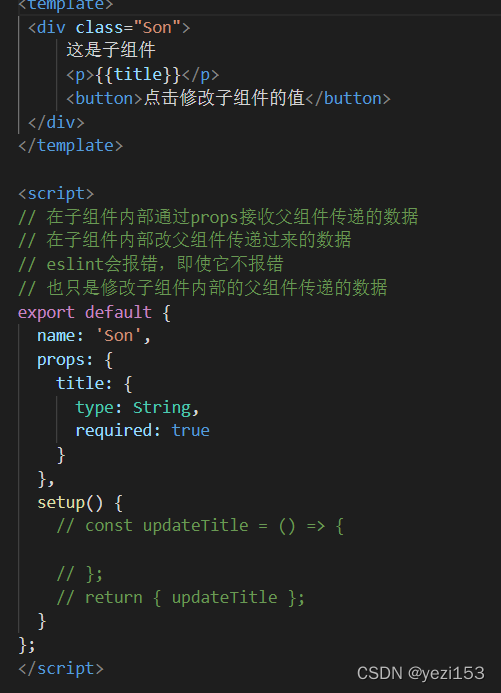Click the export default line
501x693 pixels.
coord(94,312)
